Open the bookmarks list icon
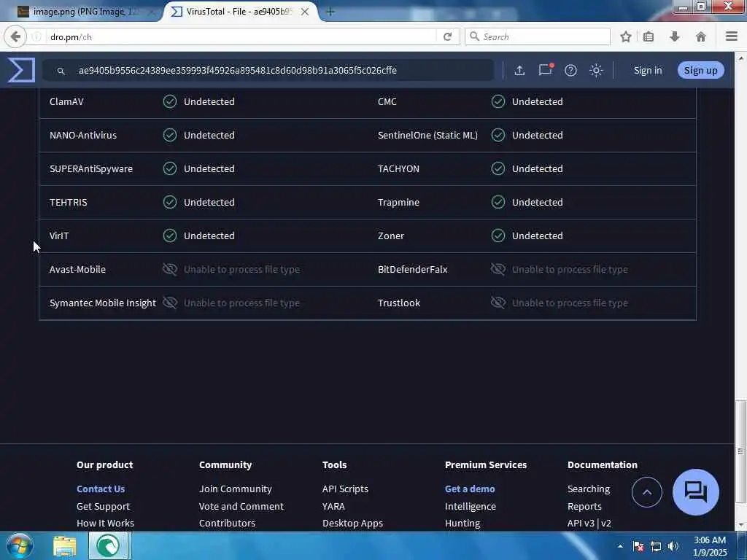 tap(649, 36)
